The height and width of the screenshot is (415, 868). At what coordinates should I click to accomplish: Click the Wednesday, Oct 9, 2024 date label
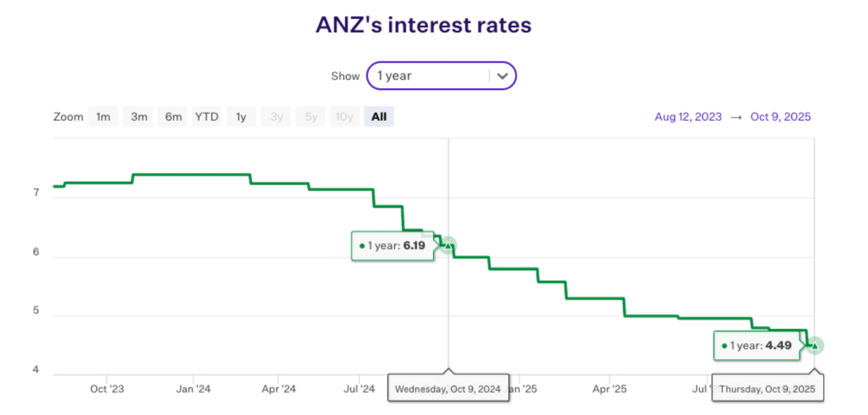coord(448,390)
